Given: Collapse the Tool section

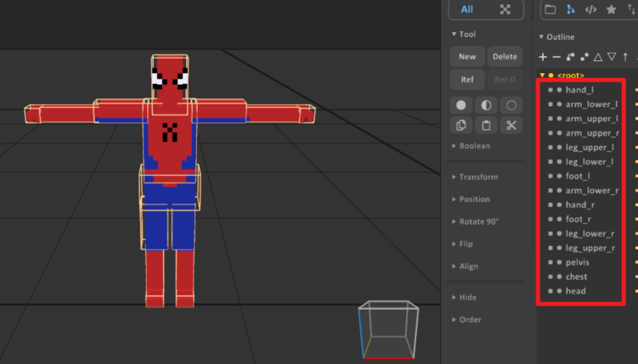Looking at the screenshot, I should pos(463,34).
